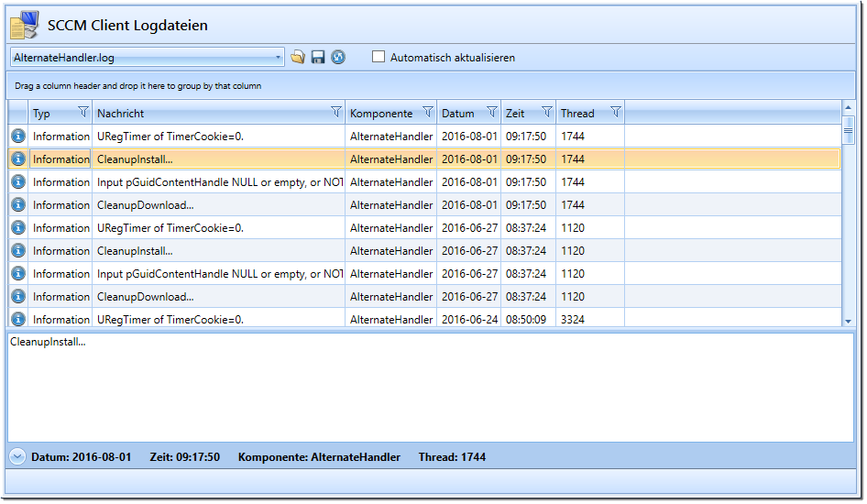Click info icon of CleanupDownload row at 09:17:50
This screenshot has width=867, height=504.
click(18, 205)
